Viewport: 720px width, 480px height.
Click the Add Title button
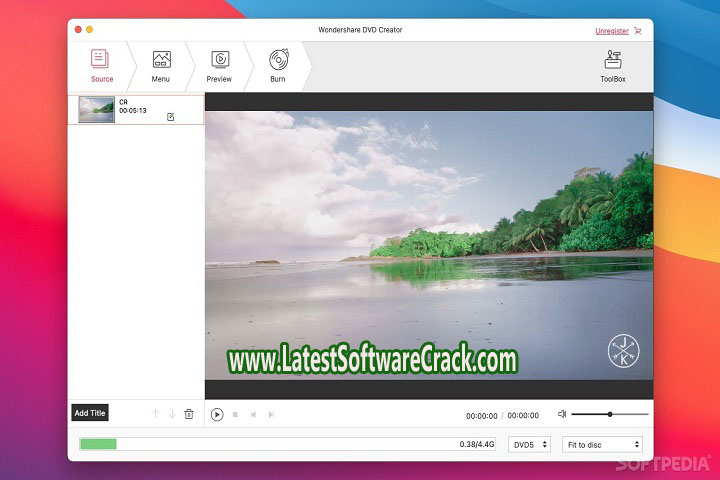point(90,413)
